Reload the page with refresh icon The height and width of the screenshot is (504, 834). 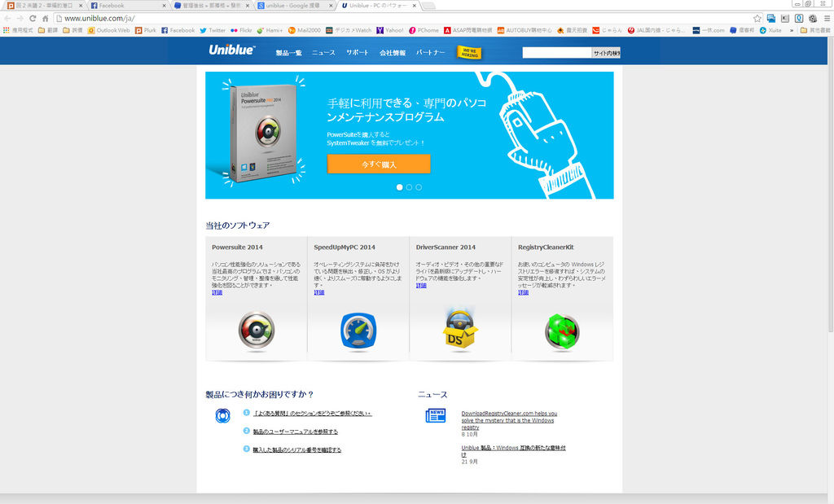[33, 18]
